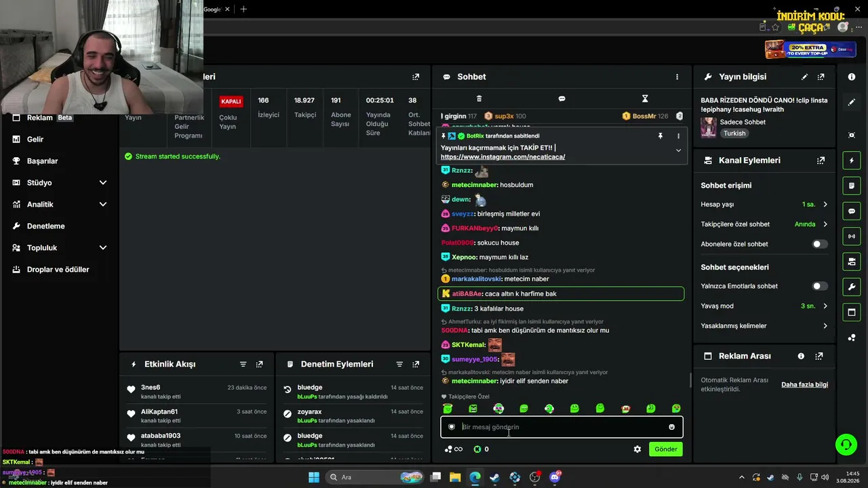
Task: Filter the Etkinlik Akışı feed
Action: (243, 364)
